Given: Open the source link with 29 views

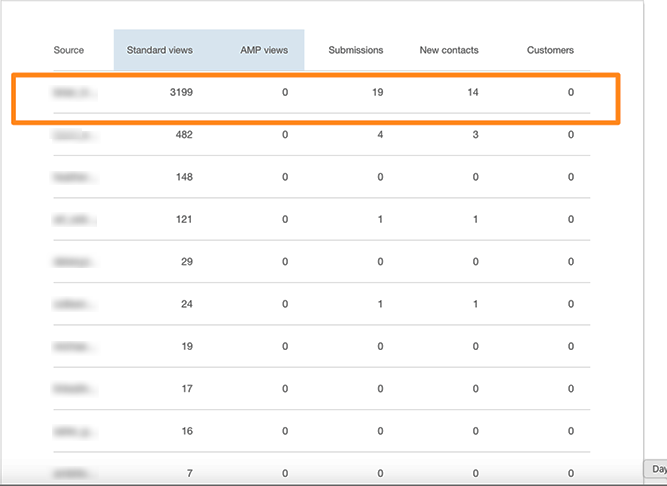Looking at the screenshot, I should tap(75, 262).
